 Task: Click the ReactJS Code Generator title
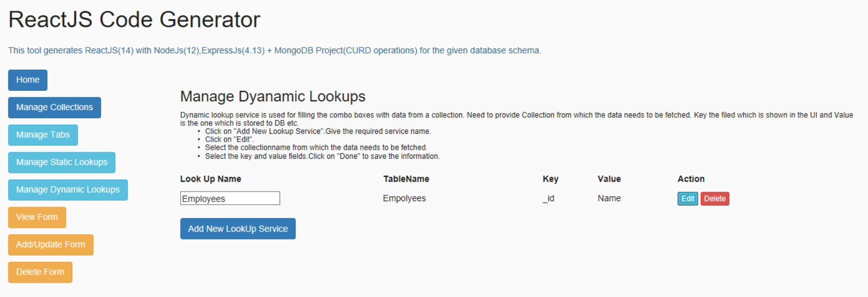tap(134, 19)
